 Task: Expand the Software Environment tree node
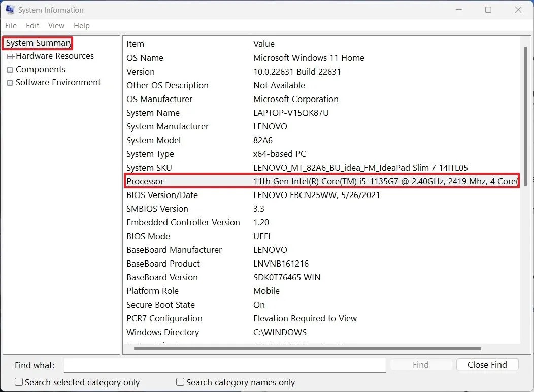[10, 82]
